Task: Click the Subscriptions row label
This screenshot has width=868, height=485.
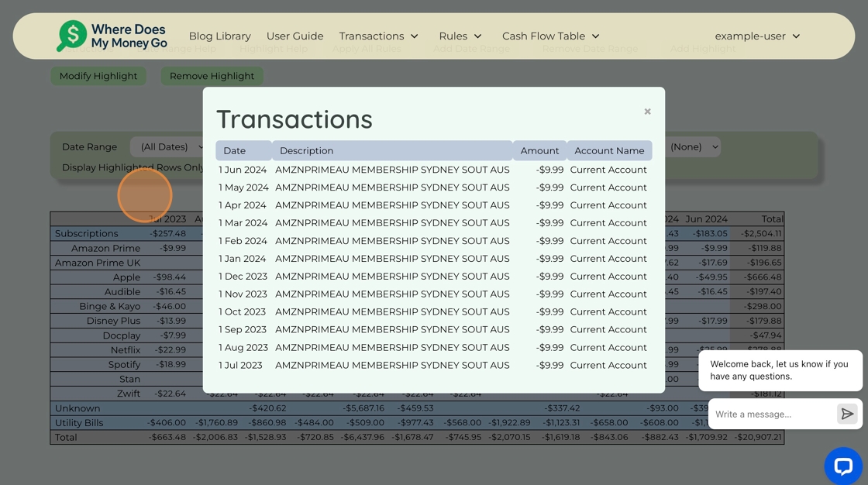Action: point(86,234)
